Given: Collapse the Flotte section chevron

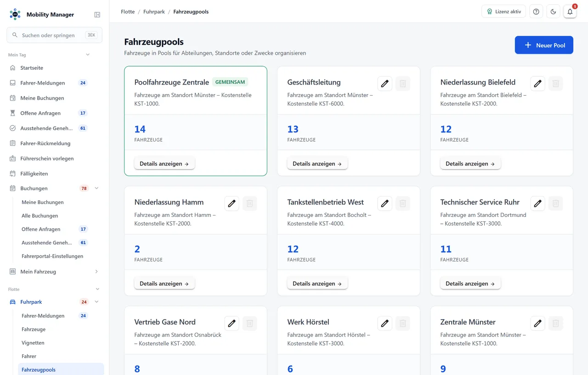Looking at the screenshot, I should tap(97, 289).
